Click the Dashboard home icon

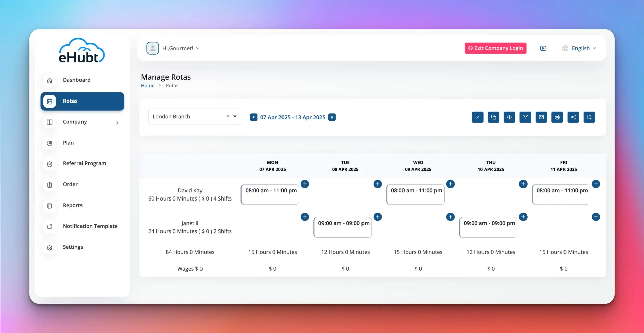tap(50, 81)
